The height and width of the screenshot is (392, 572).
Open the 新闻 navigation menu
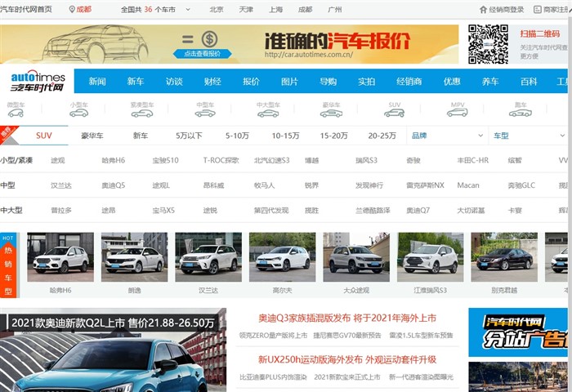point(97,82)
